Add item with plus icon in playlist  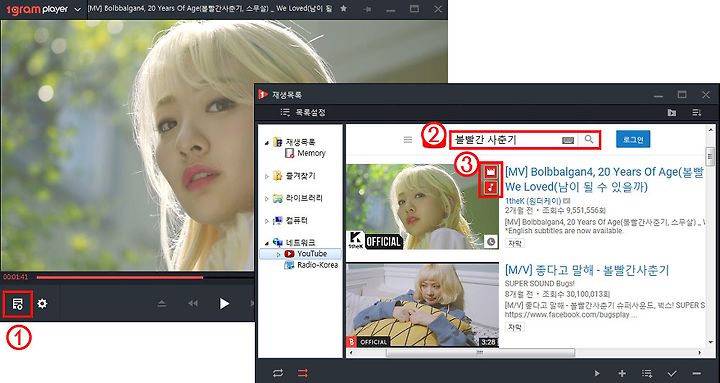[622, 373]
